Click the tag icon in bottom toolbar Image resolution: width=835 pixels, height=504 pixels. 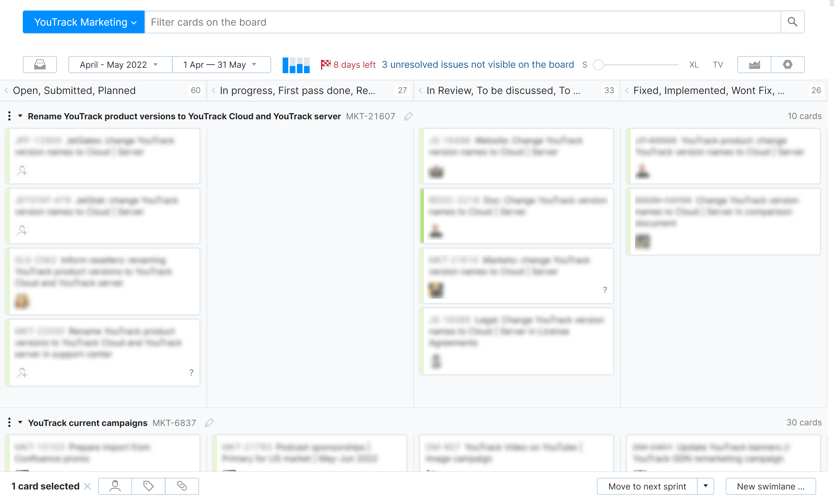pyautogui.click(x=148, y=486)
